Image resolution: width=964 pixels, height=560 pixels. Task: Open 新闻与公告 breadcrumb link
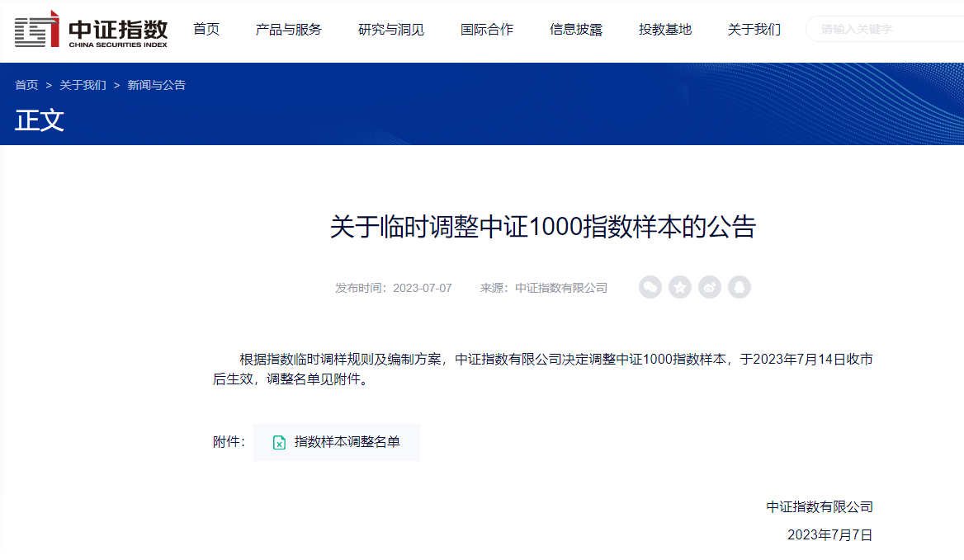pos(157,85)
